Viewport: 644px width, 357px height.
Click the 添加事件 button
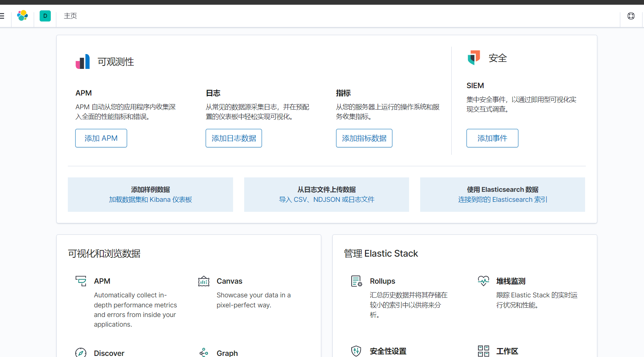[x=492, y=138]
